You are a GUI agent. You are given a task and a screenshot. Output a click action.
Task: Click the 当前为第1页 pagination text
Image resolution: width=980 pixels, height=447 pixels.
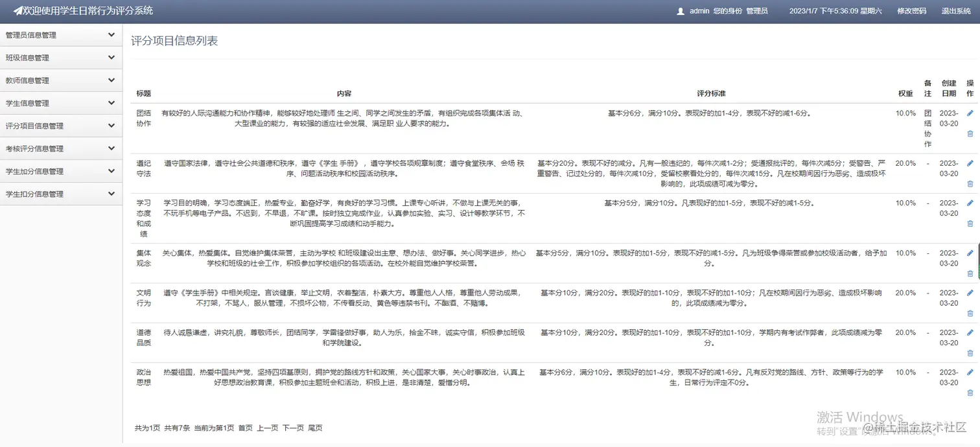click(x=214, y=428)
